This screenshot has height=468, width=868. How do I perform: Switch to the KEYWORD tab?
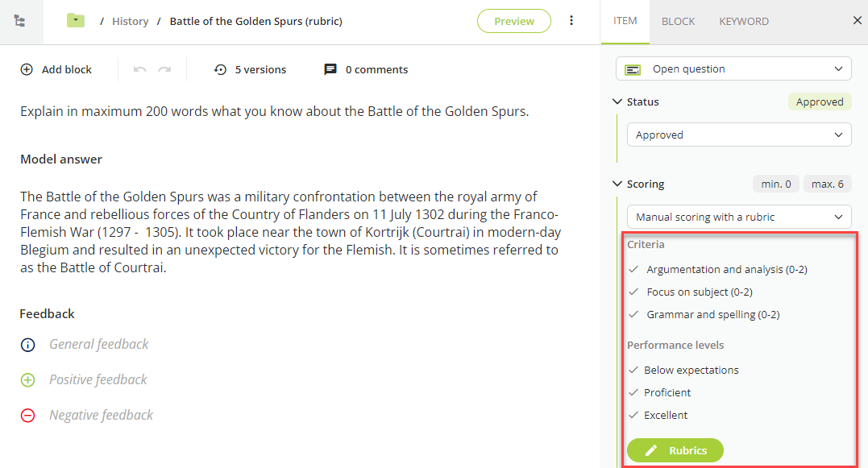tap(743, 21)
